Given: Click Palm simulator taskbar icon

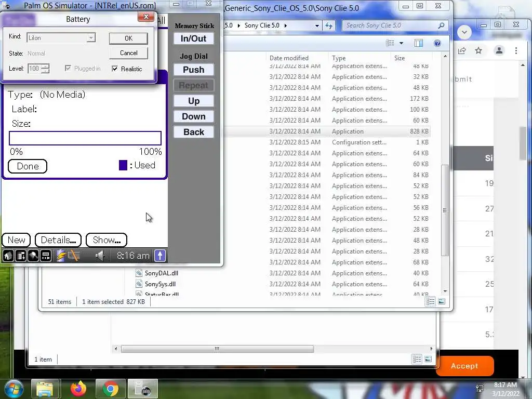Looking at the screenshot, I should [x=143, y=389].
